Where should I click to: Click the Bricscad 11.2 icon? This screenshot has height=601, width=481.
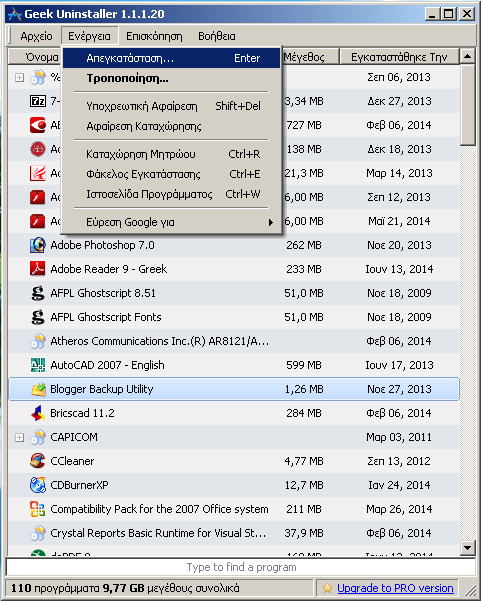click(x=38, y=413)
